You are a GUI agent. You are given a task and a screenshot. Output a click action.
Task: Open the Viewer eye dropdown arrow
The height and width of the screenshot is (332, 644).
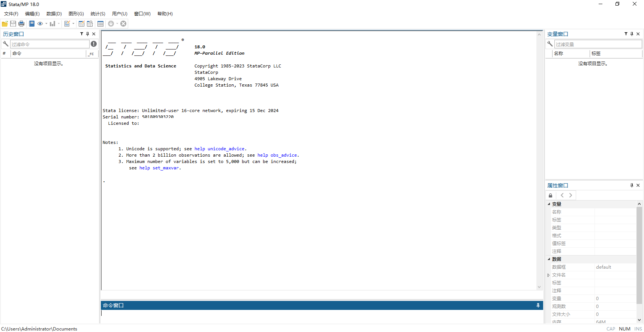(x=46, y=24)
